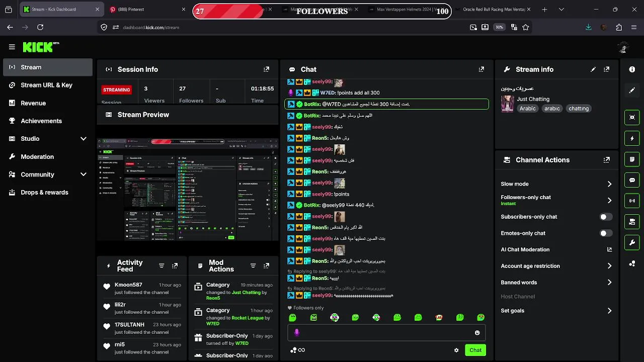Open Stream URL & Key page

click(48, 85)
